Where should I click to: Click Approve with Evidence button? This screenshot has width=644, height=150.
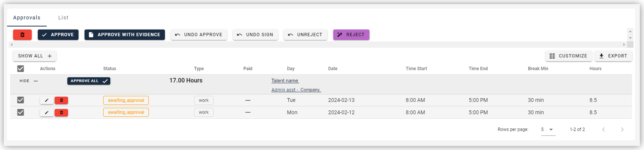[125, 35]
